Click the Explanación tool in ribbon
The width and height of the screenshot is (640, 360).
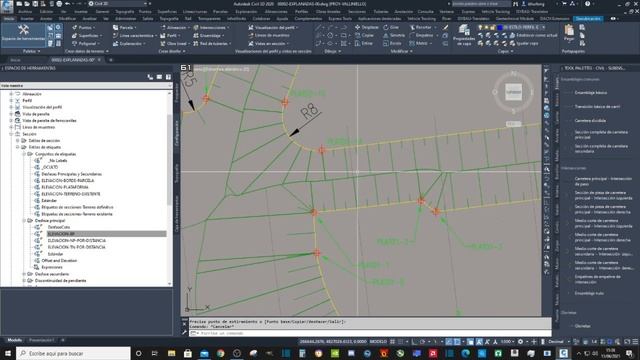(x=129, y=43)
